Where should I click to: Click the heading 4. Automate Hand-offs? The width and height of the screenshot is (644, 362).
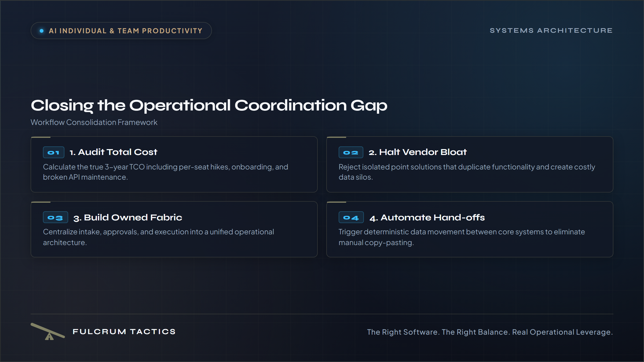click(427, 217)
